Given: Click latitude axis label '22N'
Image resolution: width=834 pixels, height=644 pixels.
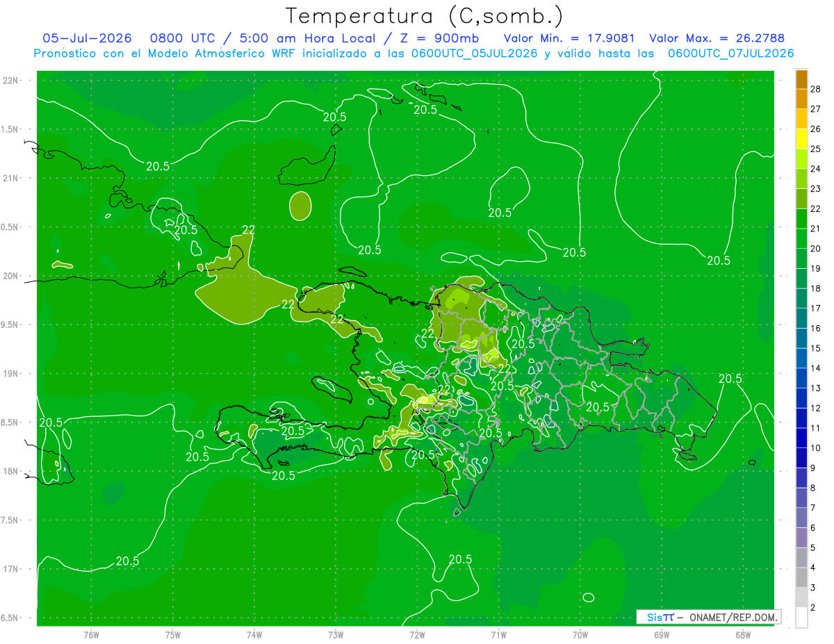Looking at the screenshot, I should pos(10,81).
